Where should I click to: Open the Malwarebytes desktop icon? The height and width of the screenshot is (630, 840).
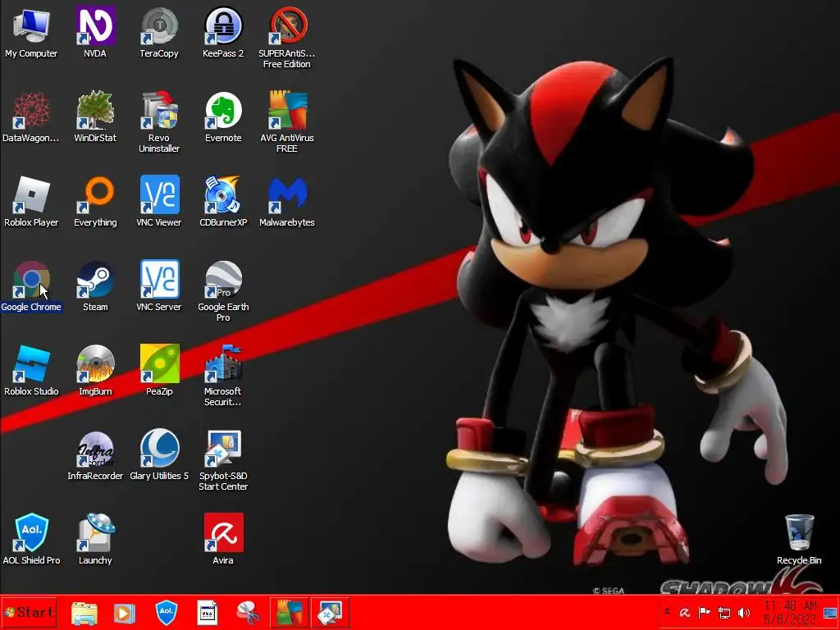pyautogui.click(x=286, y=202)
